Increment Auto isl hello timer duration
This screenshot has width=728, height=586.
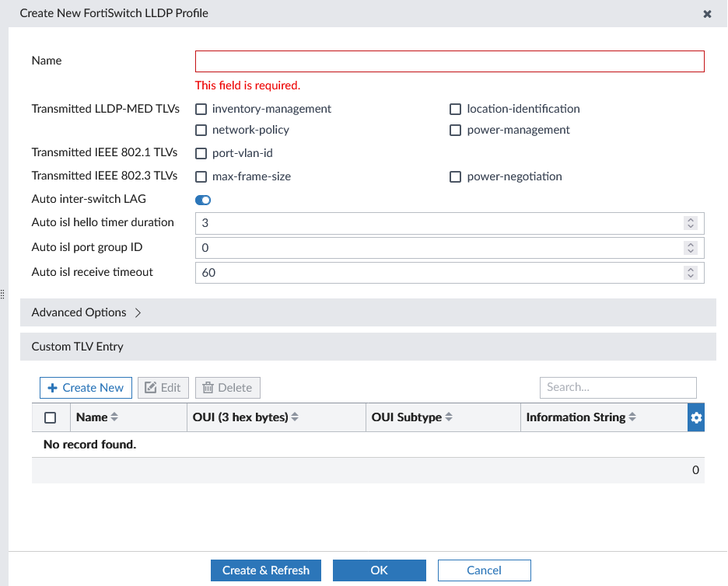click(691, 220)
